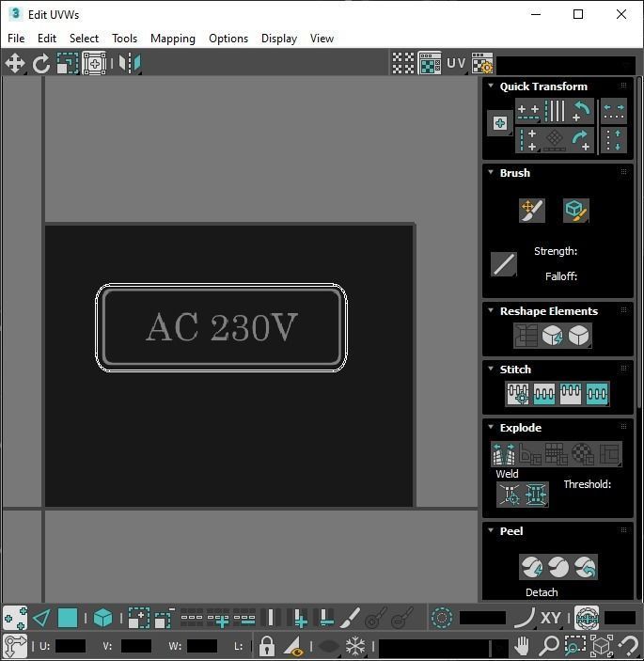Click the V coordinate input field
Image resolution: width=644 pixels, height=661 pixels.
click(x=135, y=646)
